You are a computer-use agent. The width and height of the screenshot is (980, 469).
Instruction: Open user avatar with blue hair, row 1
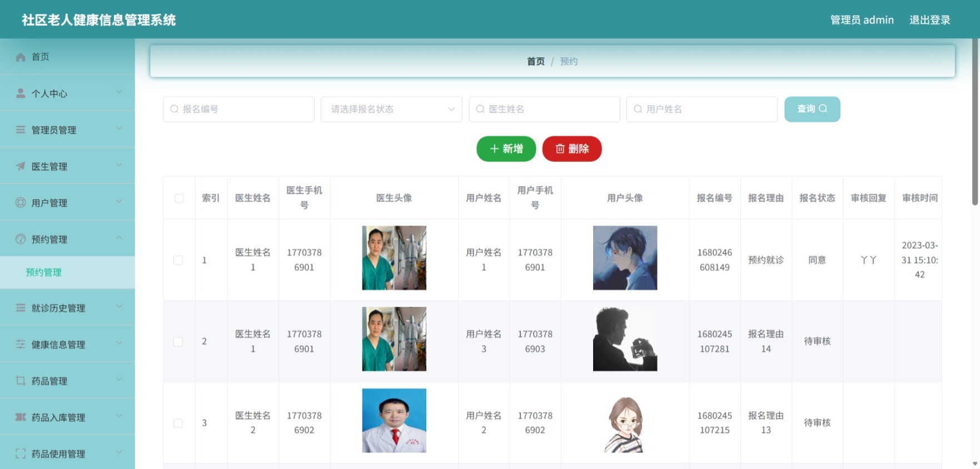625,258
